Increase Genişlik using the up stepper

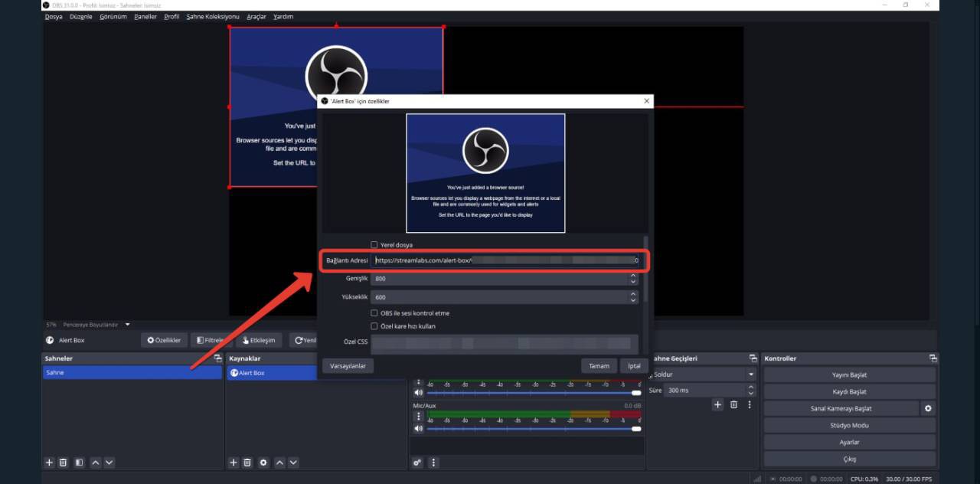click(632, 276)
